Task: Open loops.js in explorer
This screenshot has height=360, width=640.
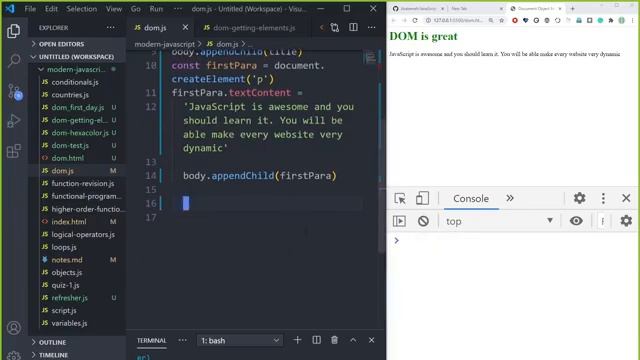Action: (x=64, y=247)
